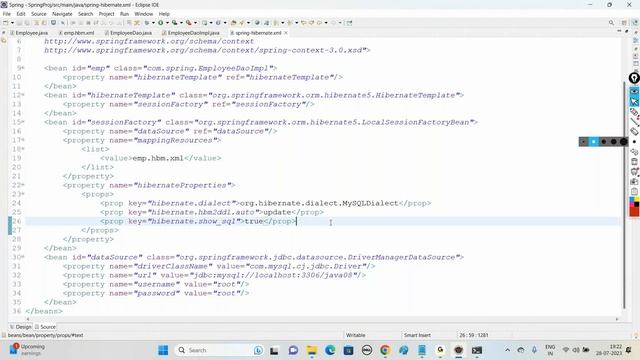Open the Navigate menu
Image resolution: width=640 pixels, height=360 pixels.
coord(62,14)
